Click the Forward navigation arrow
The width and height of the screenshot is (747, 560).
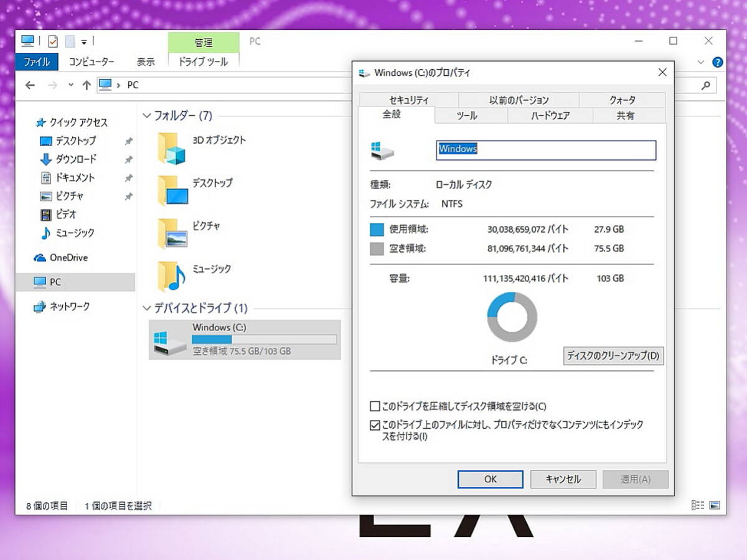click(52, 85)
